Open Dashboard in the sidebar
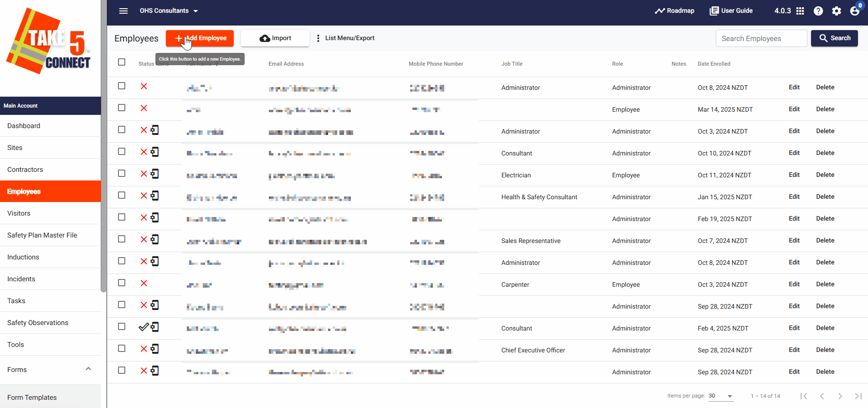This screenshot has width=868, height=408. (50, 126)
